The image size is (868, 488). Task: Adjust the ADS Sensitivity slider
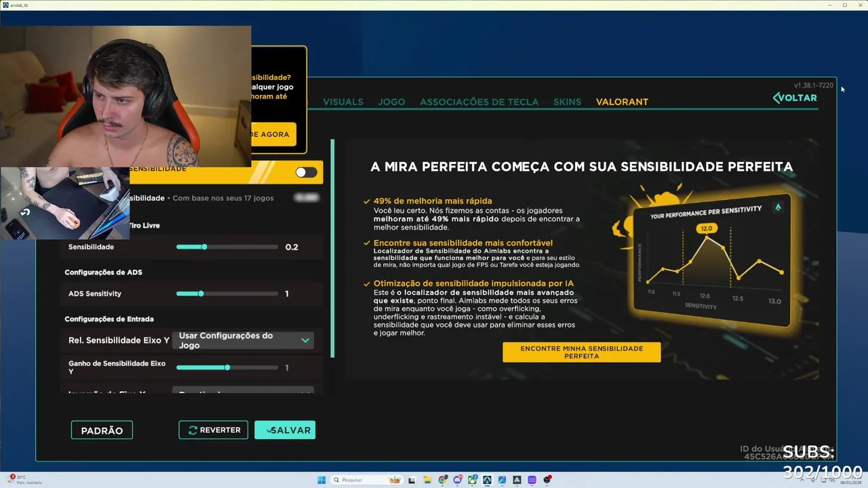(227, 293)
